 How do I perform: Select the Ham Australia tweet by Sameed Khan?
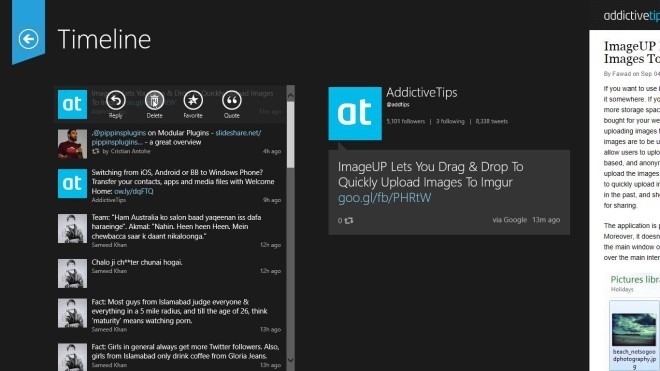[170, 230]
